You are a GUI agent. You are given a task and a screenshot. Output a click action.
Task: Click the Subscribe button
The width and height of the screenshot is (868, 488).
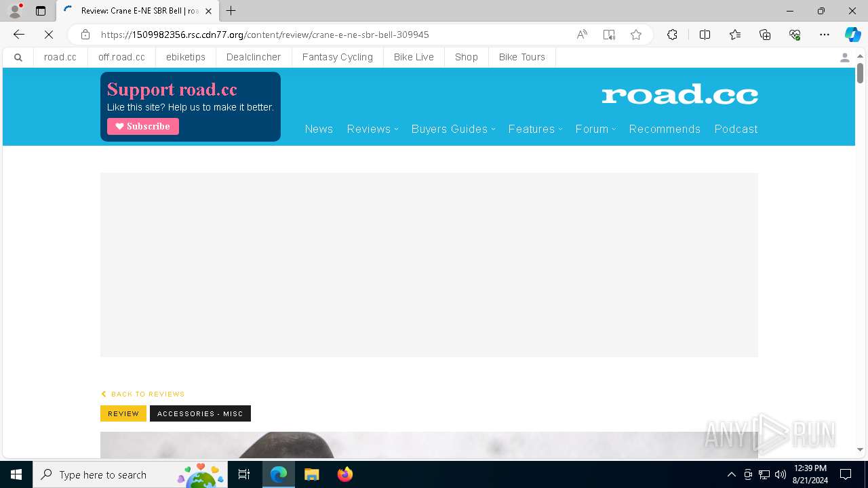coord(143,126)
